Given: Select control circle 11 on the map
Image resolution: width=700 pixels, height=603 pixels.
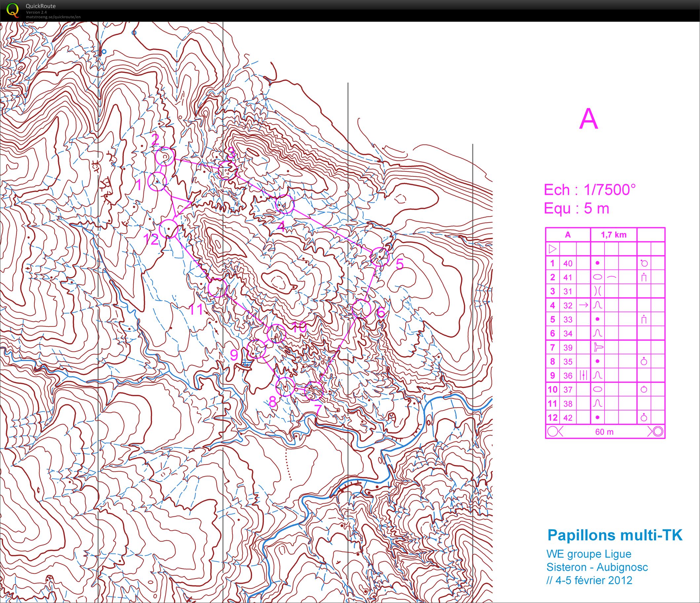Looking at the screenshot, I should point(217,288).
